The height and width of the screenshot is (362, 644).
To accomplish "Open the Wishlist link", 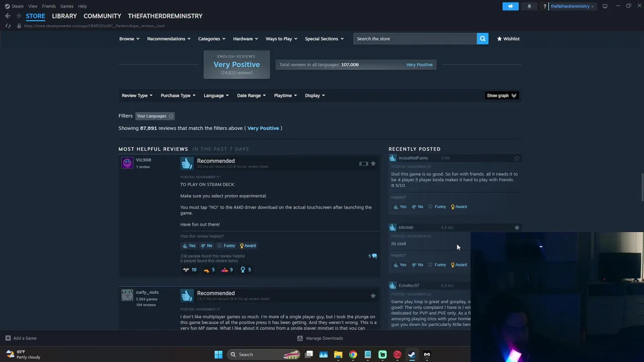I will pos(508,39).
